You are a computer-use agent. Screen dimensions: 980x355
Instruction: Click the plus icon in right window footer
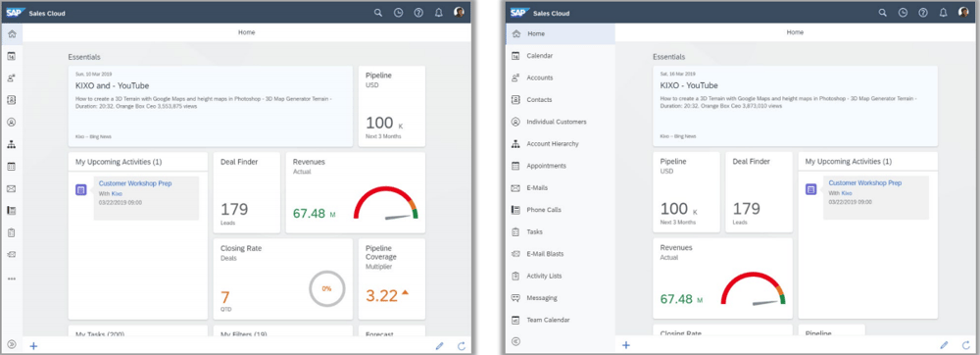click(626, 344)
